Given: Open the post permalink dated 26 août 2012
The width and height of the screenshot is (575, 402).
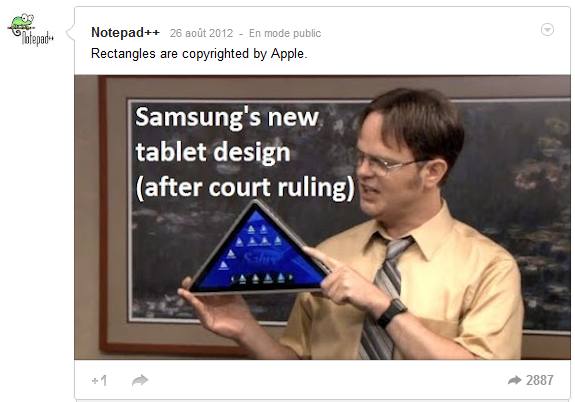Looking at the screenshot, I should click(x=201, y=33).
